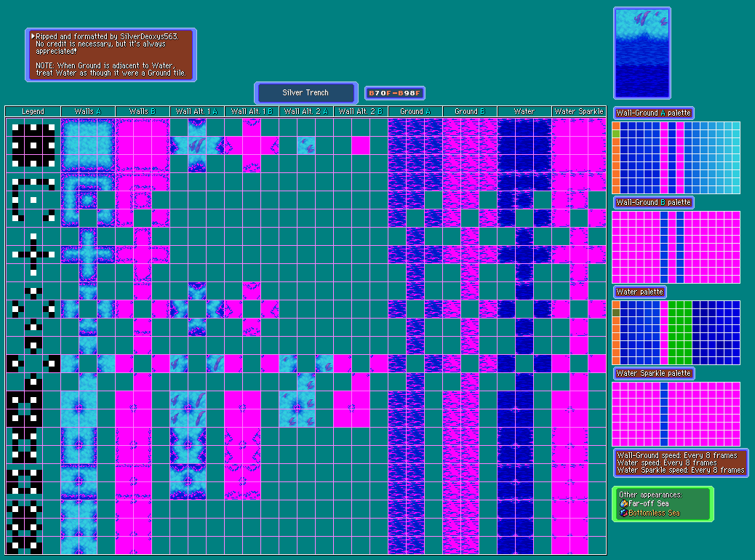This screenshot has width=755, height=560.
Task: Pick the dark olive swatch in Water palette
Action: pyautogui.click(x=616, y=313)
